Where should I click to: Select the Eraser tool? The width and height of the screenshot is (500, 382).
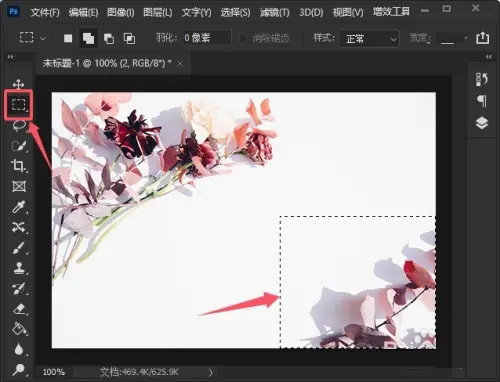[20, 309]
